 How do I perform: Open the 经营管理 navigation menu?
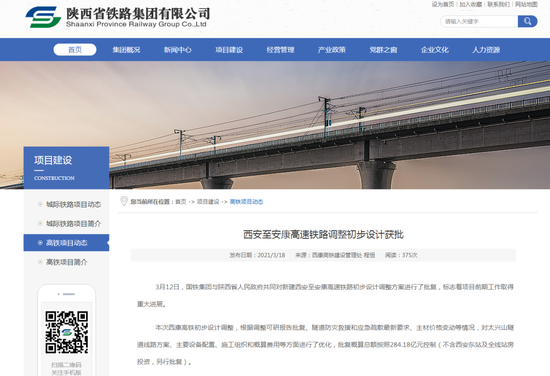(x=280, y=50)
